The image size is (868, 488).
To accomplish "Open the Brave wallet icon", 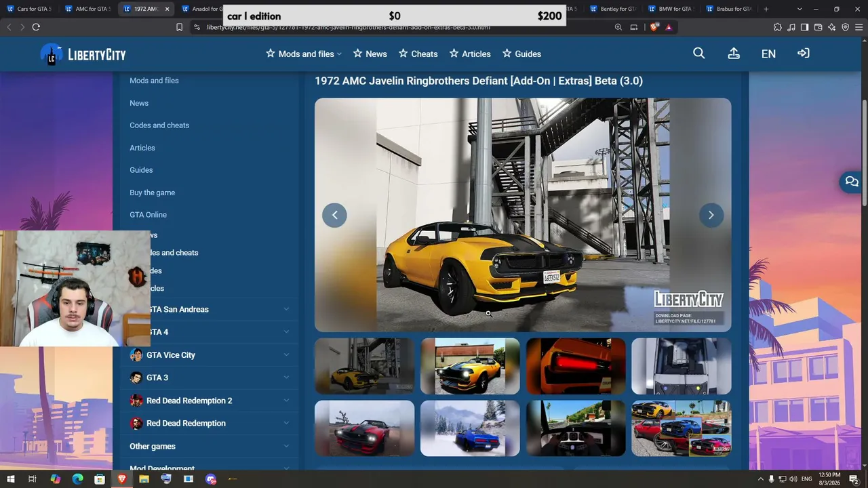I will (x=818, y=27).
